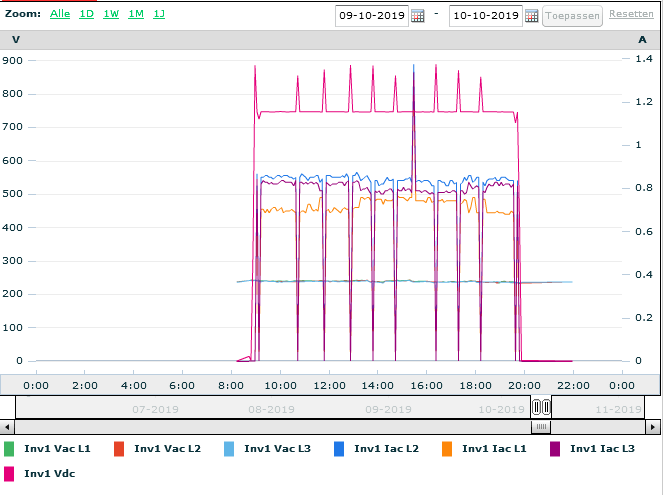Click 09-2019 in the timeline navigator
Viewport: 663px width, 495px height.
388,410
